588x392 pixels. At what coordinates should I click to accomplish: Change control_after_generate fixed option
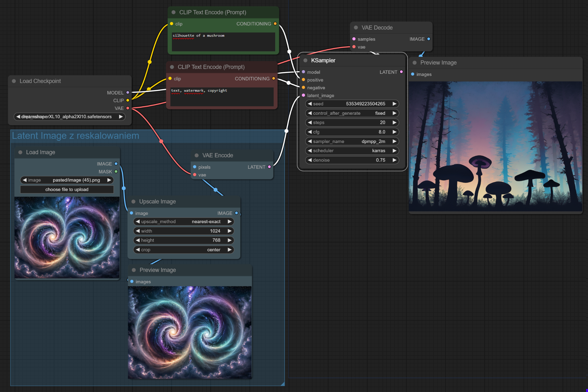coord(352,113)
